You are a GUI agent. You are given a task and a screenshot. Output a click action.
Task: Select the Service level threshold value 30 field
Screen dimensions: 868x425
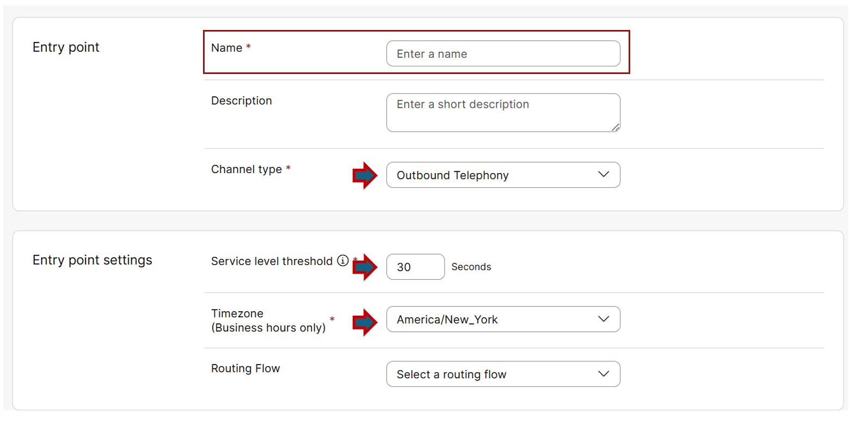coord(415,267)
